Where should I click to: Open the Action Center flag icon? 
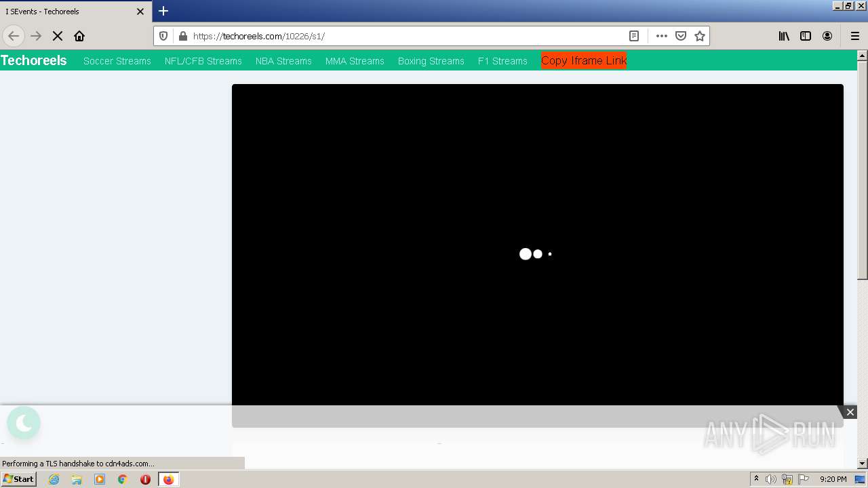tap(804, 479)
